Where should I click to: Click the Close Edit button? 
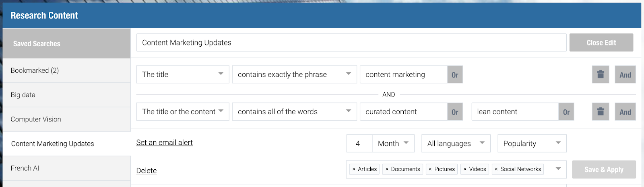(x=601, y=43)
